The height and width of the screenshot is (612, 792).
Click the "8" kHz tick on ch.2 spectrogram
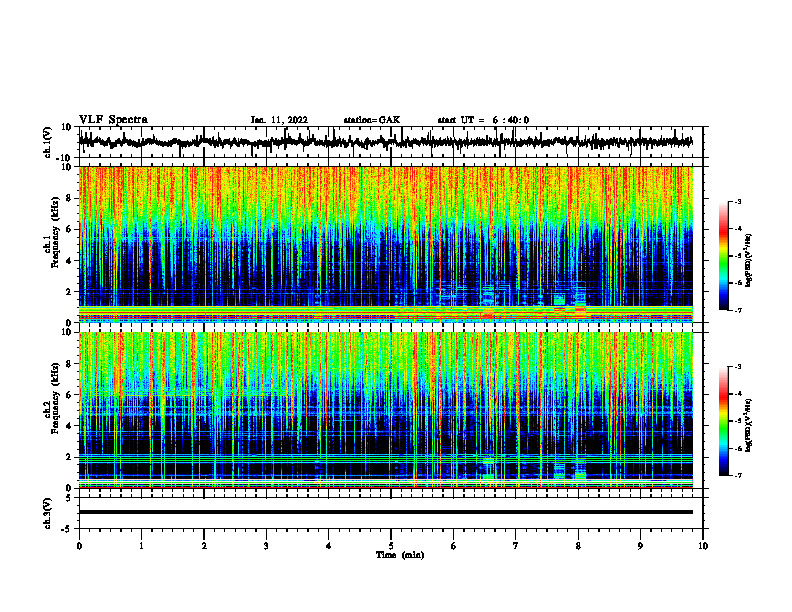tap(69, 364)
